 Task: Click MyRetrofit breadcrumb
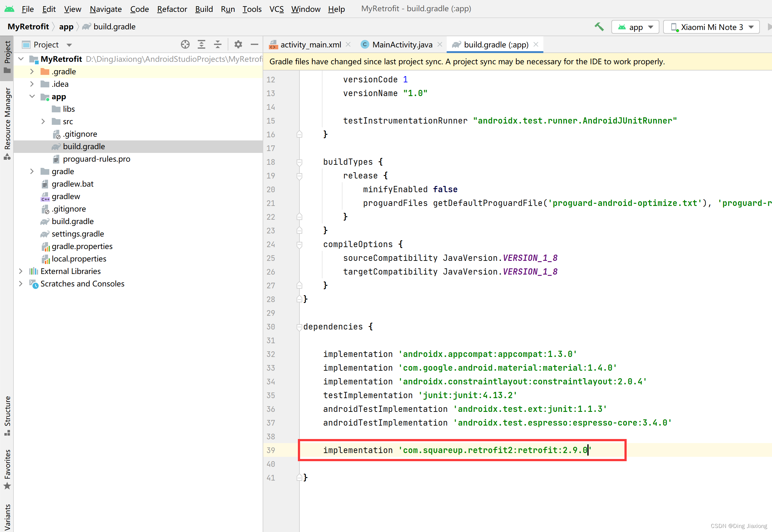[28, 27]
